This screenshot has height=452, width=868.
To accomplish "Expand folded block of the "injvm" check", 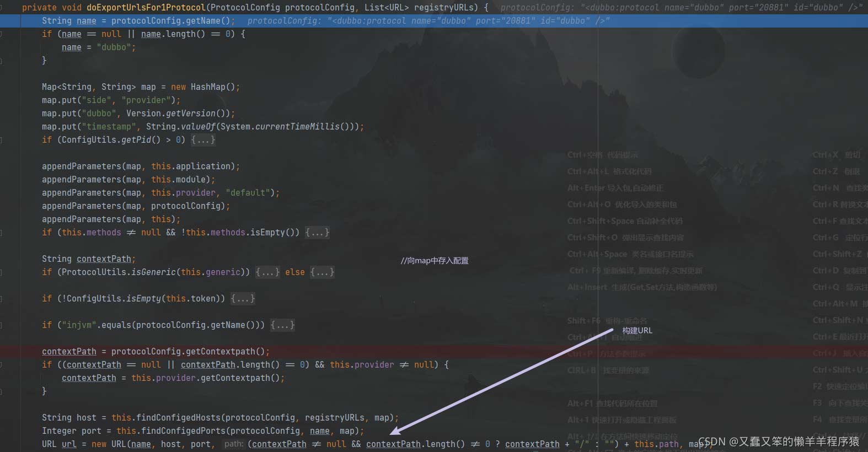I will click(x=282, y=325).
